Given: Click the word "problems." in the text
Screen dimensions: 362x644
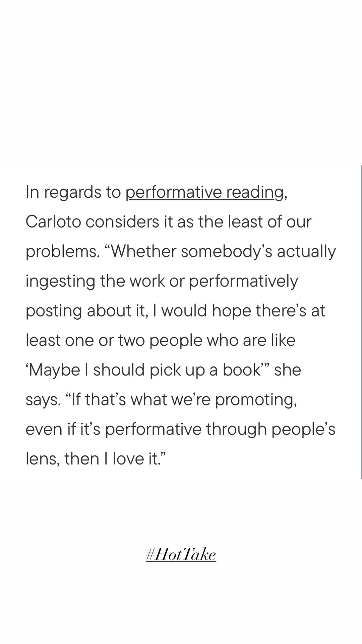Looking at the screenshot, I should click(x=63, y=252).
